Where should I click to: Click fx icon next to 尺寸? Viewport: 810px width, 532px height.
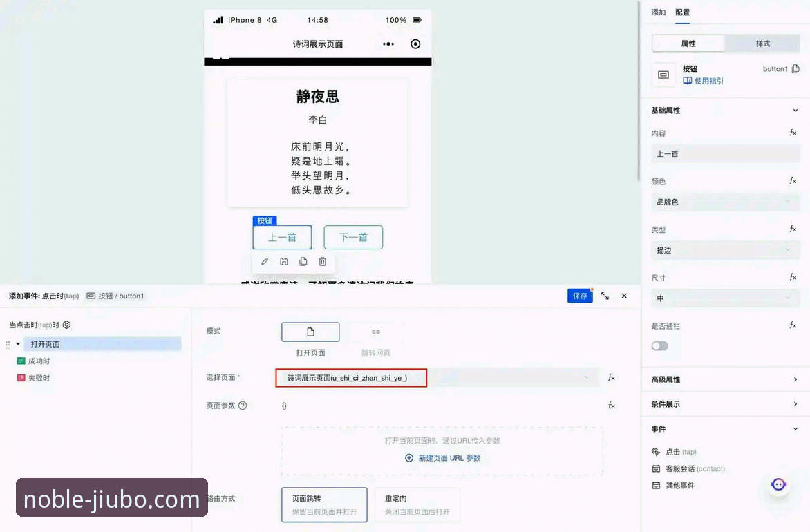pos(793,277)
